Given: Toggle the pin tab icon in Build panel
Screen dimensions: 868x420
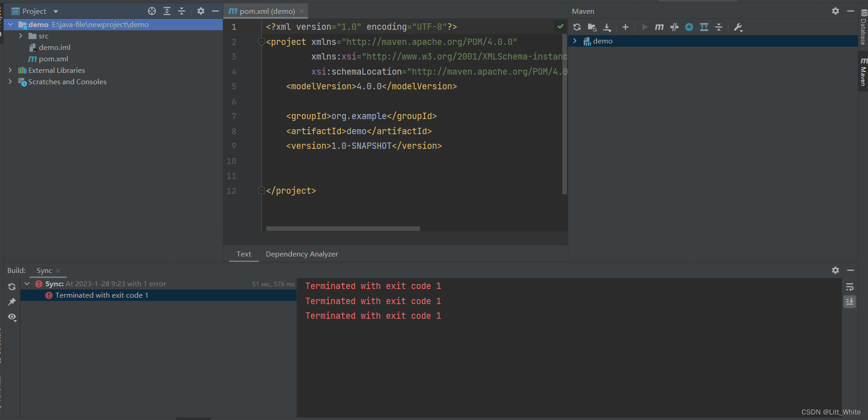Looking at the screenshot, I should point(12,302).
